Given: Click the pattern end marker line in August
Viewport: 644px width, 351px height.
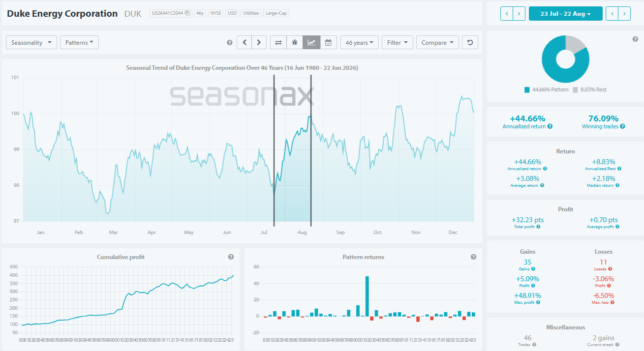Looking at the screenshot, I should coord(311,150).
